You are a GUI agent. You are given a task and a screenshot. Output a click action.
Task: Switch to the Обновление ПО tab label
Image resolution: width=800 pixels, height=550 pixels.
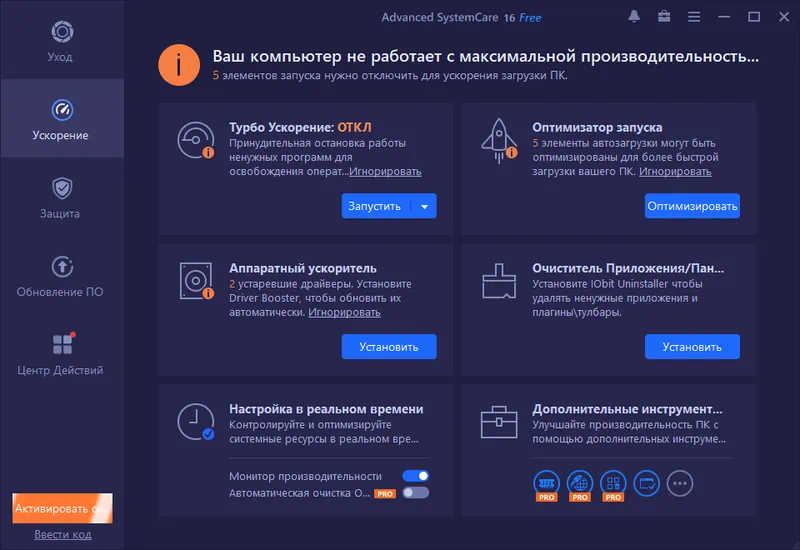[x=60, y=292]
